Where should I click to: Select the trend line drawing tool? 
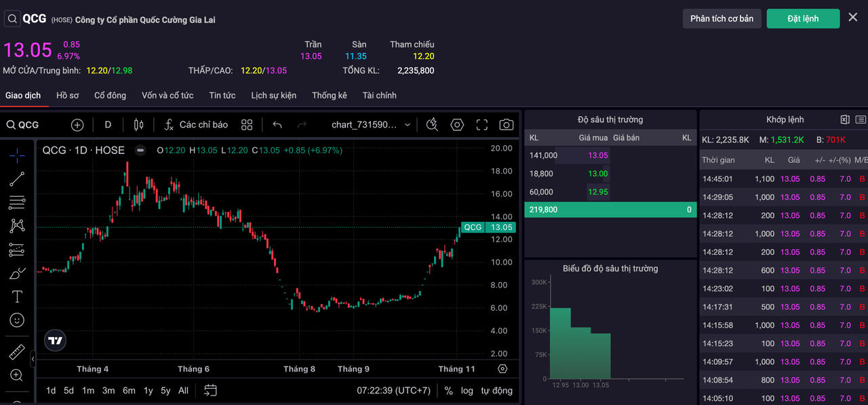(x=17, y=179)
